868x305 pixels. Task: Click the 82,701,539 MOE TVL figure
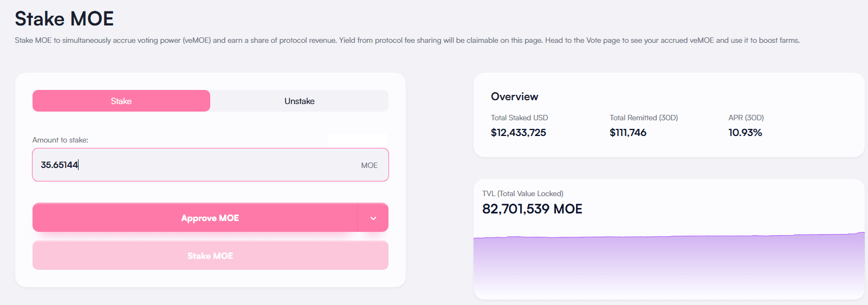(532, 209)
